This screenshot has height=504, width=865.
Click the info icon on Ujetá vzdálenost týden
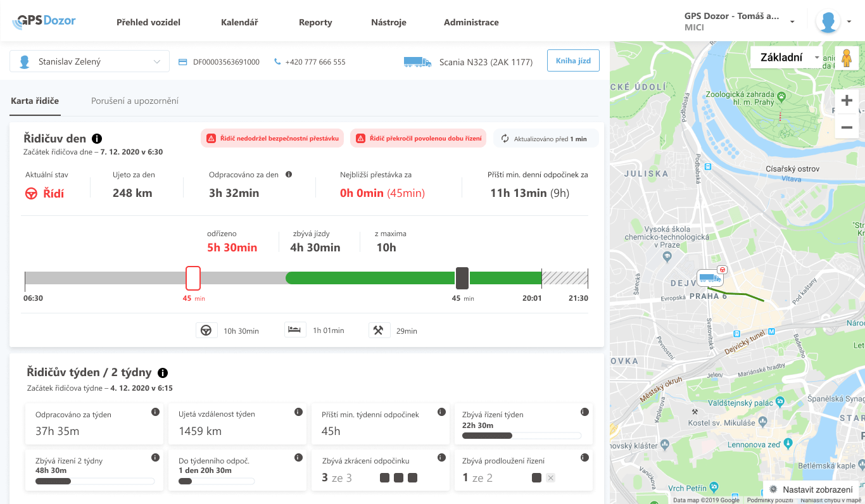pos(298,412)
